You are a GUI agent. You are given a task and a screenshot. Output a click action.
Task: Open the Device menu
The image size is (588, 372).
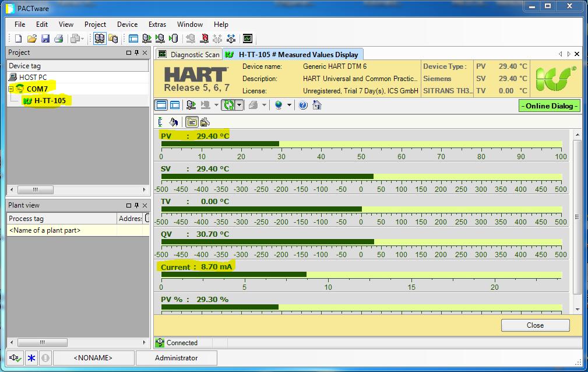click(128, 24)
